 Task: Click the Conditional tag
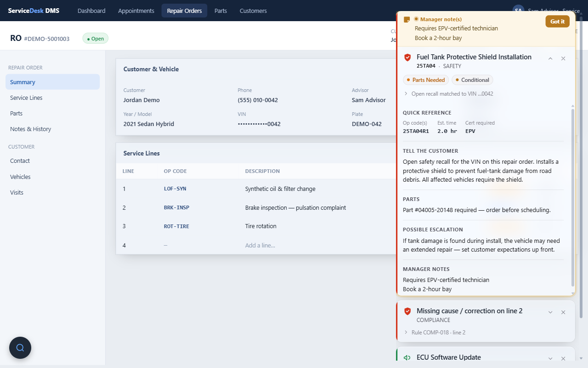click(x=472, y=80)
